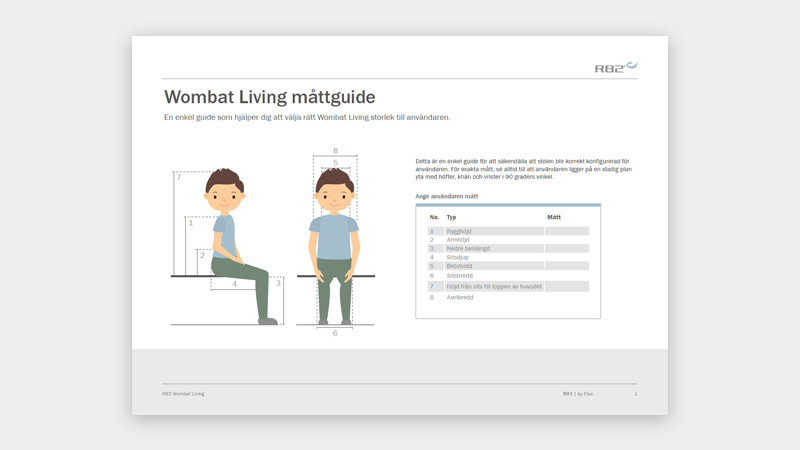Select the 'Sitsdjup' row text
The height and width of the screenshot is (450, 800).
tap(457, 257)
